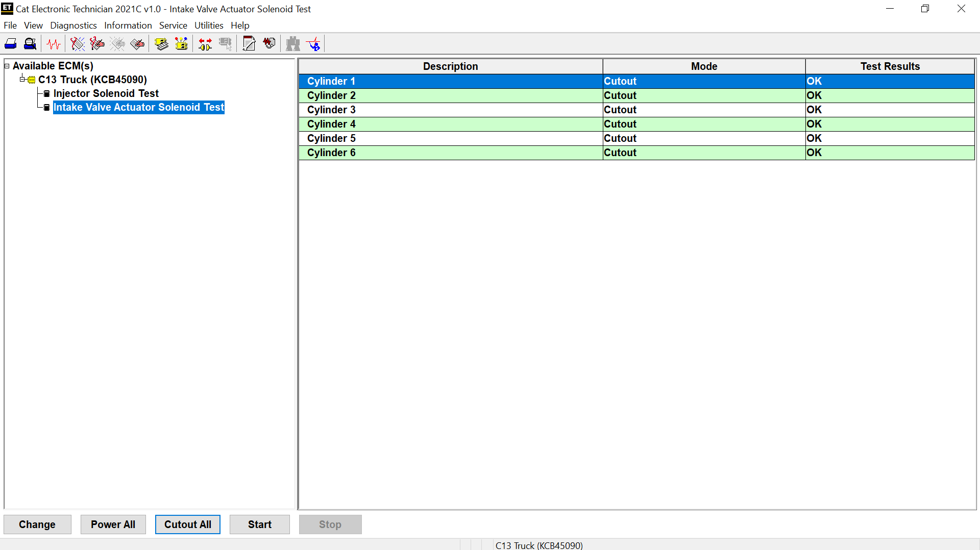
Task: Click the Connect/Disconnect red arrows icon
Action: (x=205, y=44)
